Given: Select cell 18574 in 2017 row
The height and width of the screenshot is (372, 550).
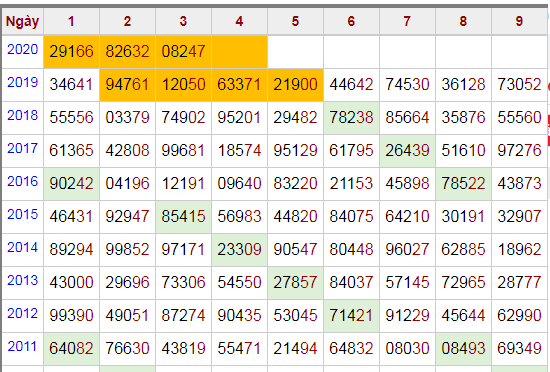Looking at the screenshot, I should coord(239,150).
